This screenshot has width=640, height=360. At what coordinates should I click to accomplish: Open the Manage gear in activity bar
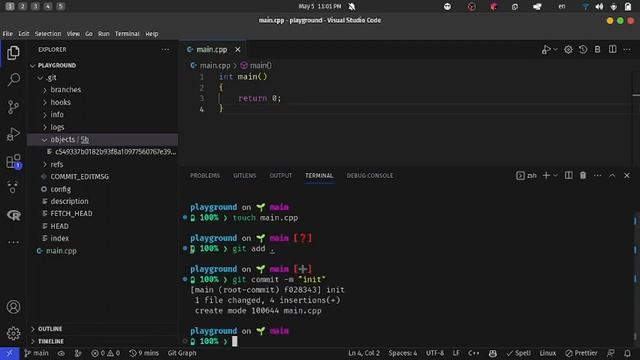(x=13, y=333)
